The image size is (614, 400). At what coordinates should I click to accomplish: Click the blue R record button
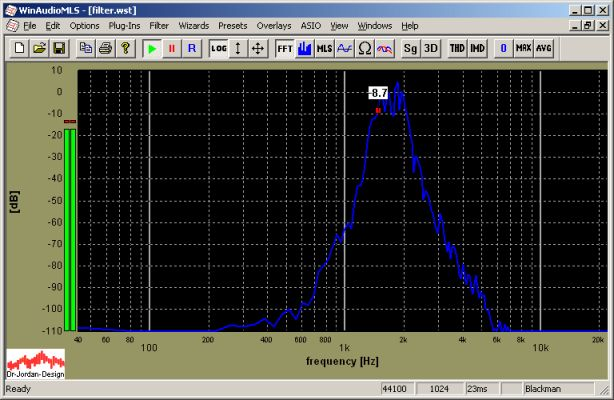(191, 48)
